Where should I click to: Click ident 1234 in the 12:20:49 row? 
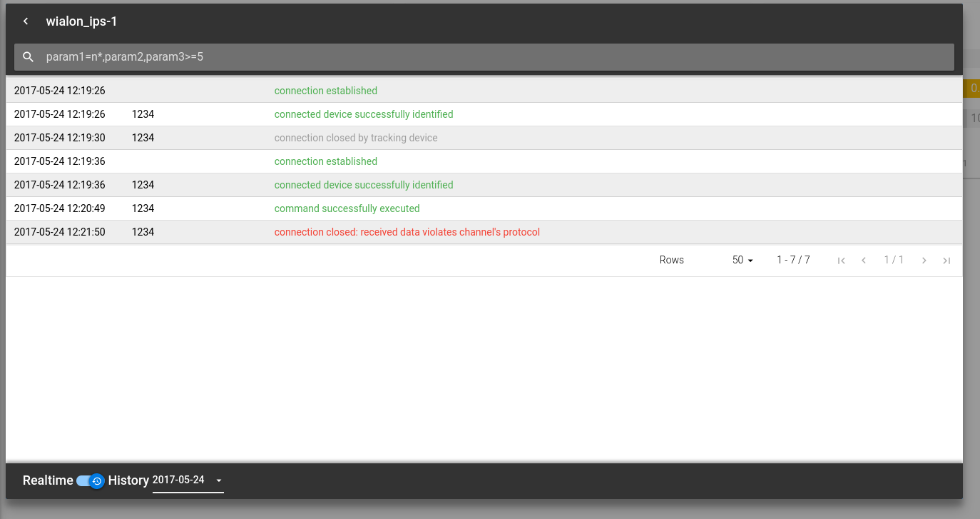143,208
